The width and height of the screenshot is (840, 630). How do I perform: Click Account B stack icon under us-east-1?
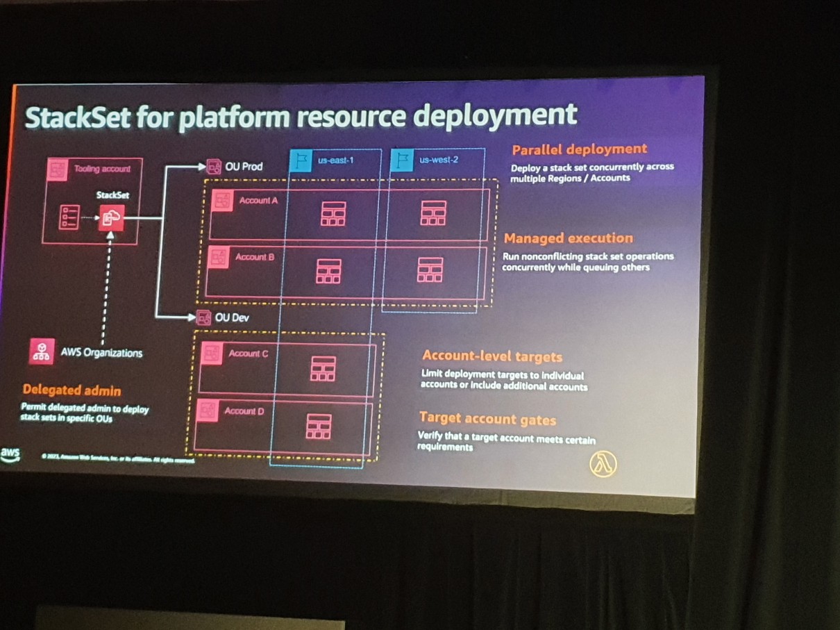[329, 271]
